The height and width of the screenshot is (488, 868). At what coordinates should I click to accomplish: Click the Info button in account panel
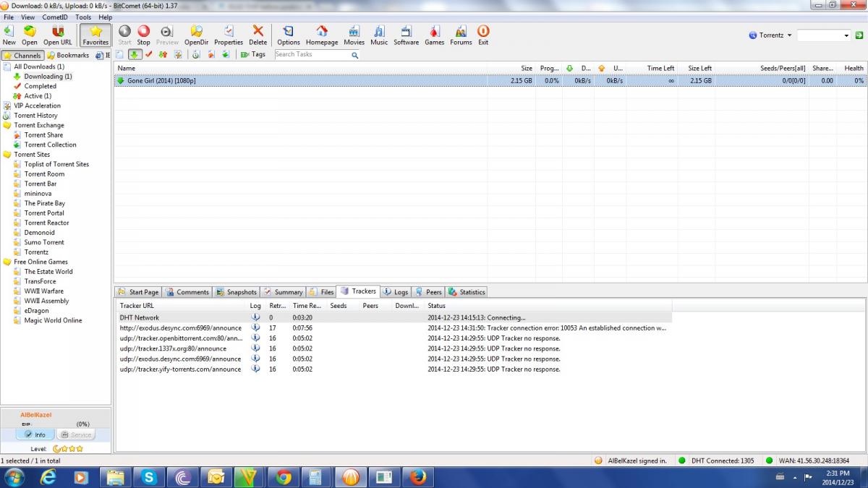(x=35, y=435)
